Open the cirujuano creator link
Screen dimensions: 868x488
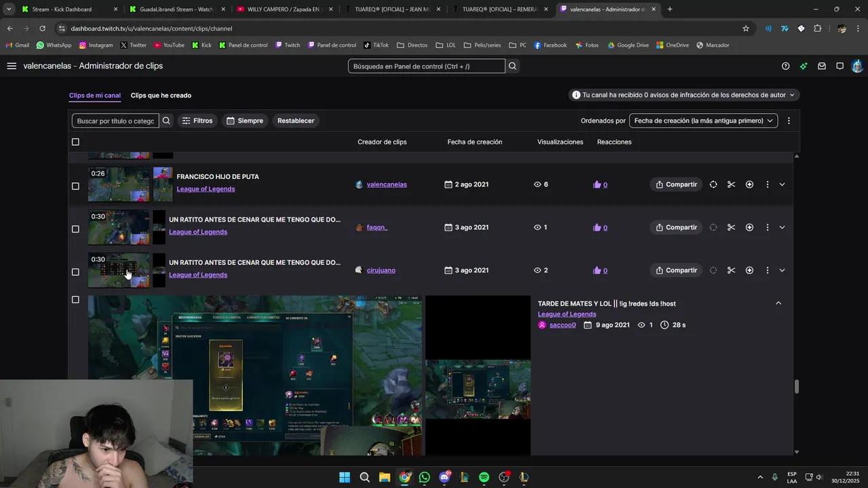click(x=381, y=270)
